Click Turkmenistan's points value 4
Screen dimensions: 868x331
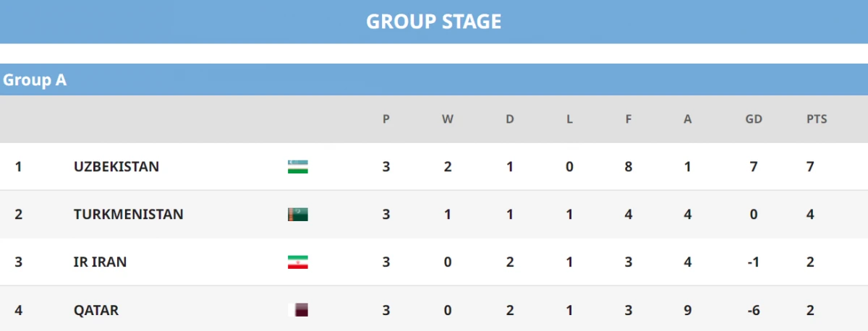(x=811, y=215)
